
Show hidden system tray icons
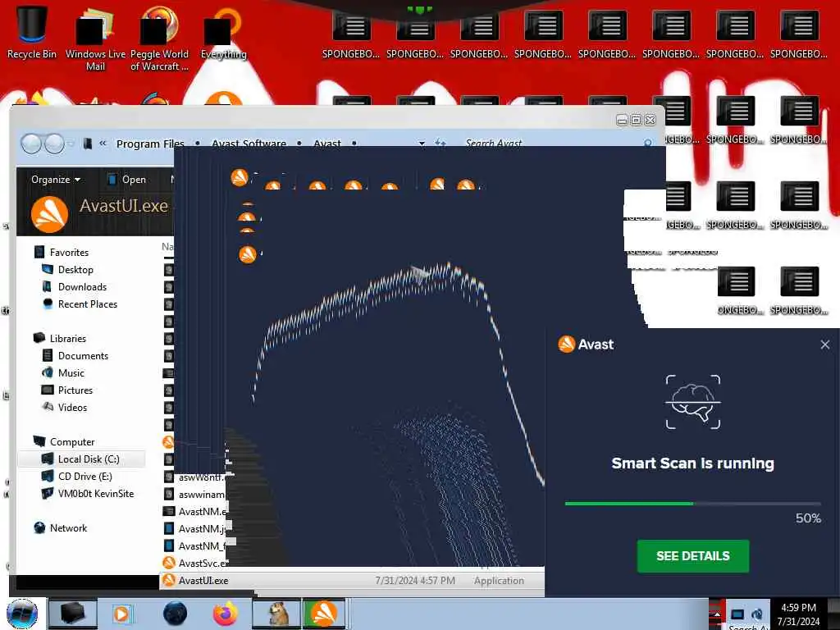coord(717,614)
